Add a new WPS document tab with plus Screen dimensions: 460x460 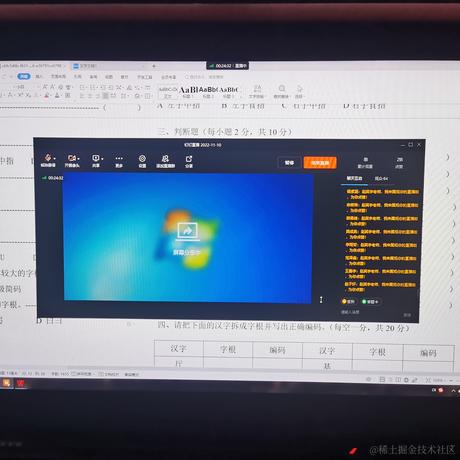154,66
